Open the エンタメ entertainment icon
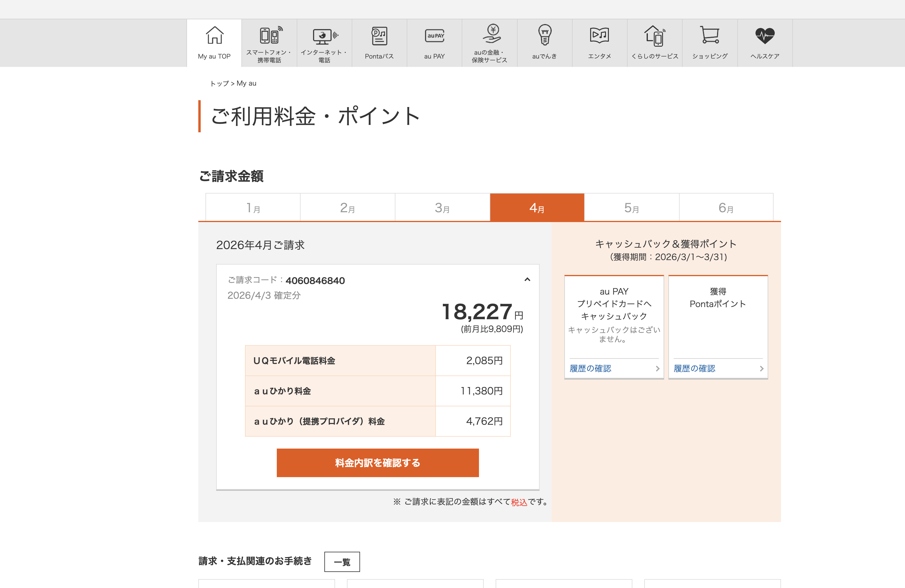The width and height of the screenshot is (905, 588). [599, 35]
